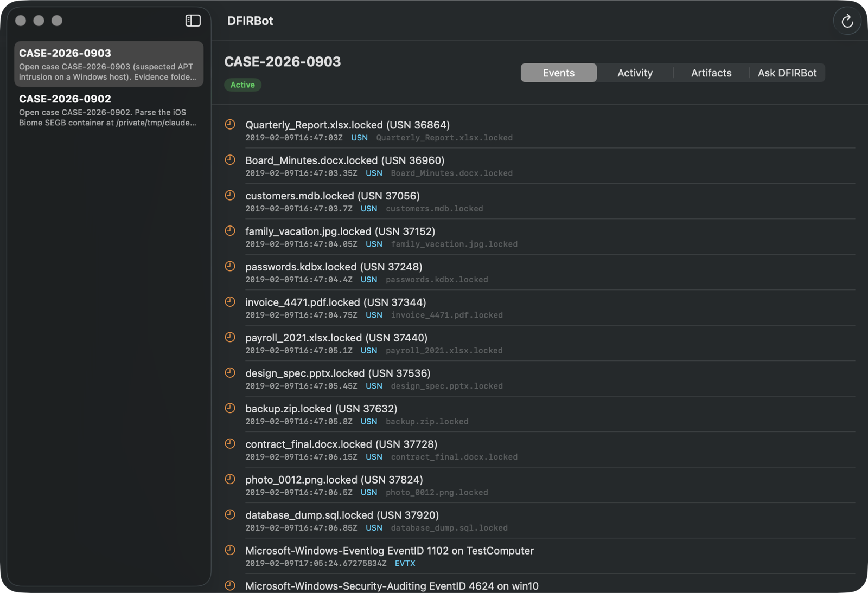This screenshot has width=868, height=593.
Task: Select 'customers.mdb.locked (USN 37056)' event title
Action: (333, 196)
